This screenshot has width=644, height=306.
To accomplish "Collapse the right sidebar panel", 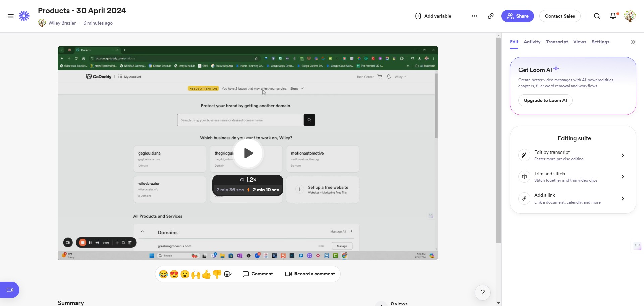I will [x=633, y=42].
